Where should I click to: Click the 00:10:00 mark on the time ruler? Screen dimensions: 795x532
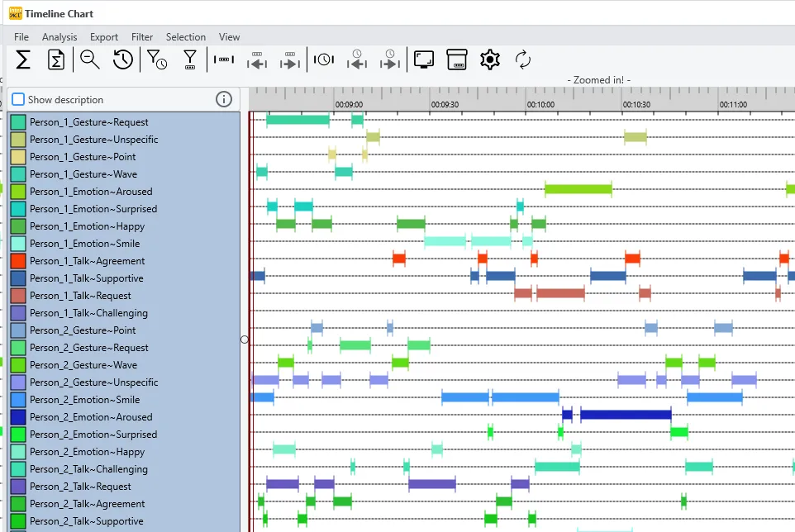coord(541,105)
